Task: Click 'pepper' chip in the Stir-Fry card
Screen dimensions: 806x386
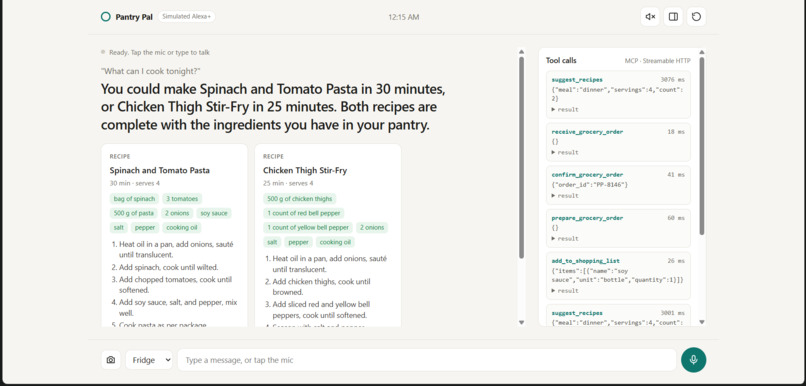Action: coord(299,242)
